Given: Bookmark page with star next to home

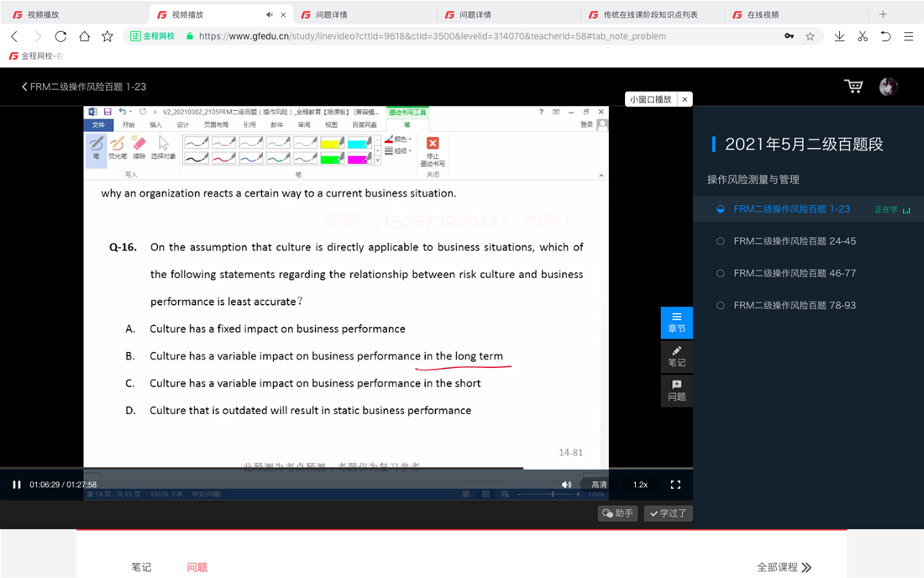Looking at the screenshot, I should point(108,36).
